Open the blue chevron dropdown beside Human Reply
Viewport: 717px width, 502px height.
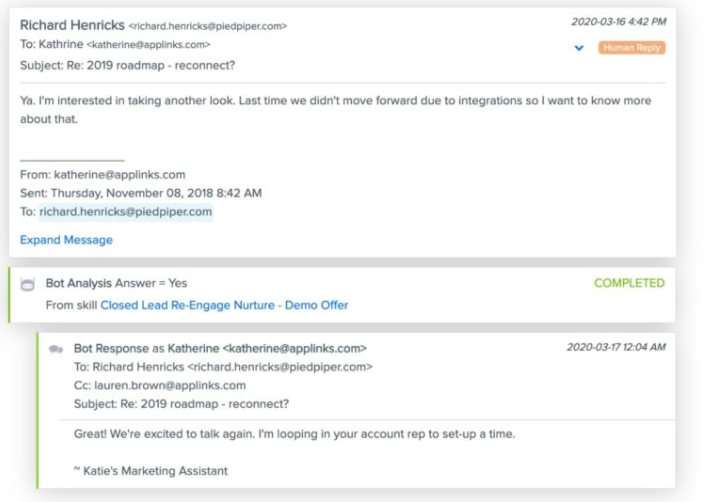point(578,48)
